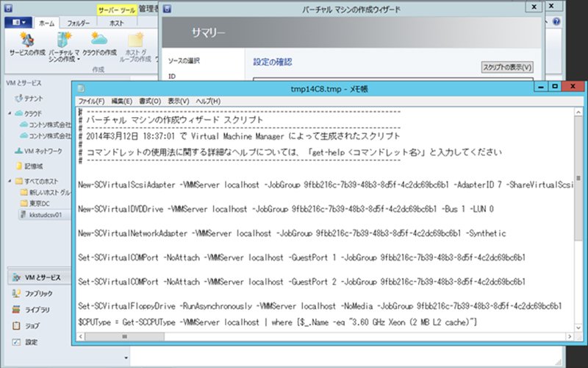
Task: Click the ID wizard step
Action: tap(172, 77)
